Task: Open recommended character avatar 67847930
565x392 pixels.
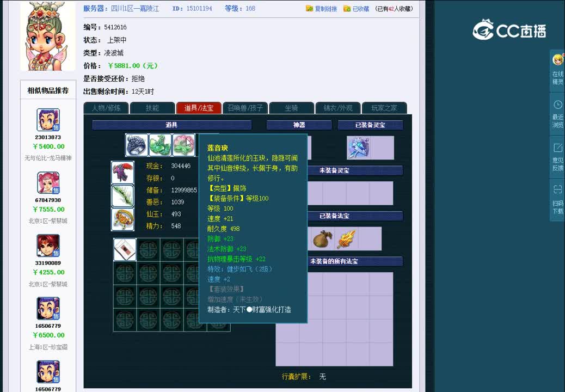Action: (48, 183)
